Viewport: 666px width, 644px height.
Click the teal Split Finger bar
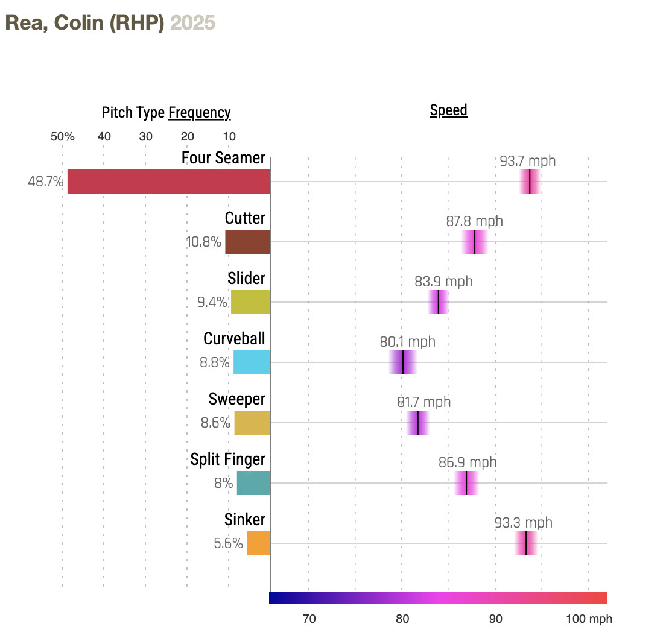pos(253,483)
